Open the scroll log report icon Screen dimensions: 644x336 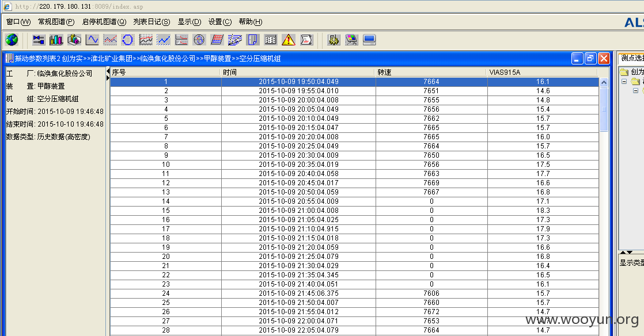(306, 40)
